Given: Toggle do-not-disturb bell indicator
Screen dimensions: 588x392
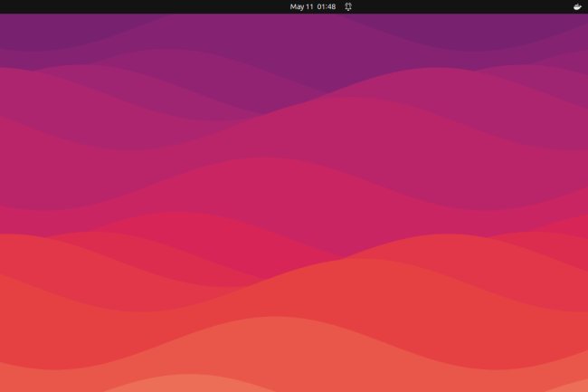Looking at the screenshot, I should tap(347, 6).
